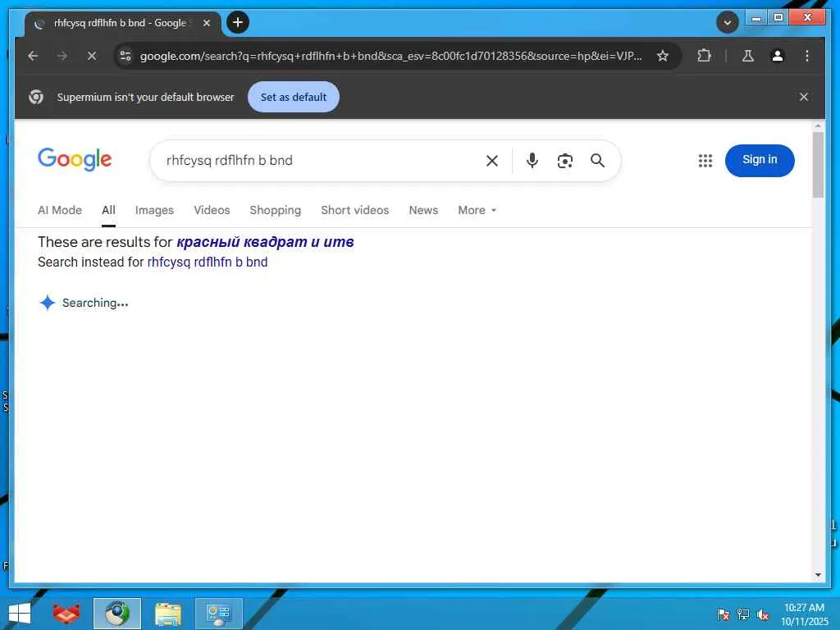Open the red fox taskbar app
The image size is (840, 630).
coord(66,614)
